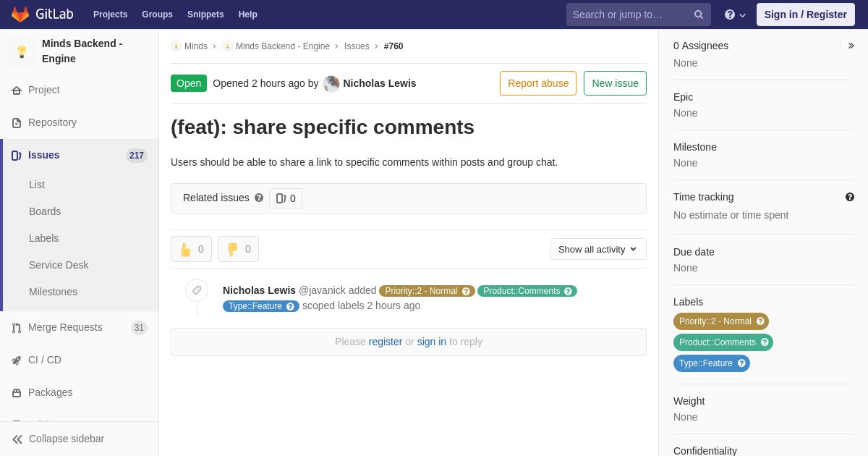868x456 pixels.
Task: Click the New issue button
Action: point(615,83)
